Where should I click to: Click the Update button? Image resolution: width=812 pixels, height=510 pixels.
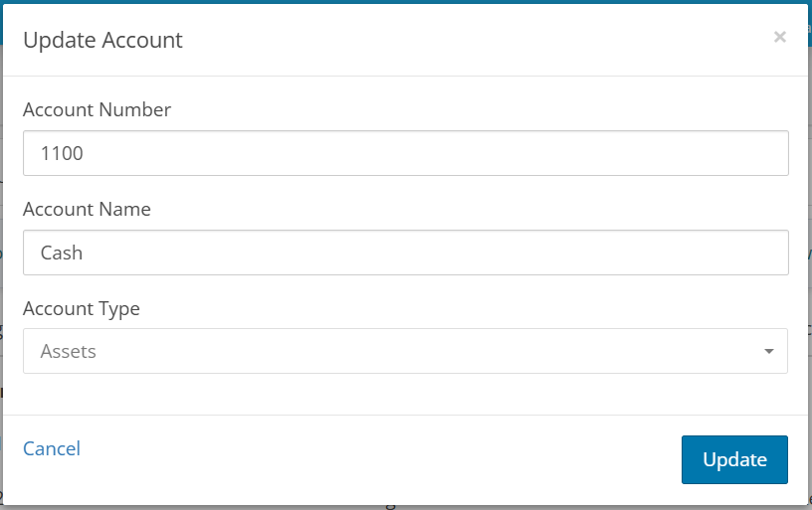pos(734,459)
